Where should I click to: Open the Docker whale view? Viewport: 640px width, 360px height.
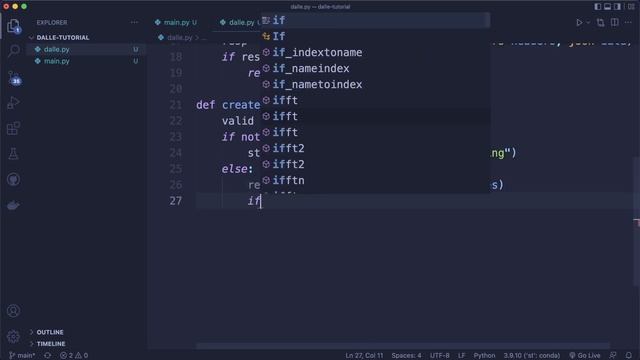(13, 205)
